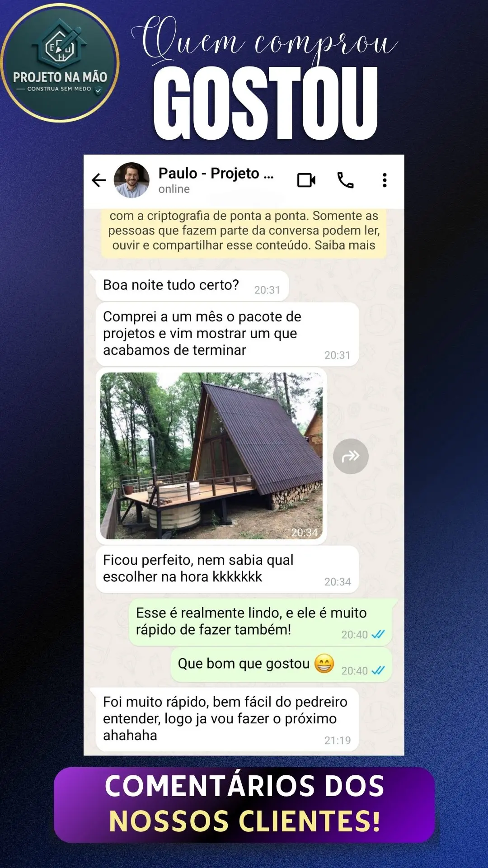
Task: Start a video call with Paulo
Action: 306,180
